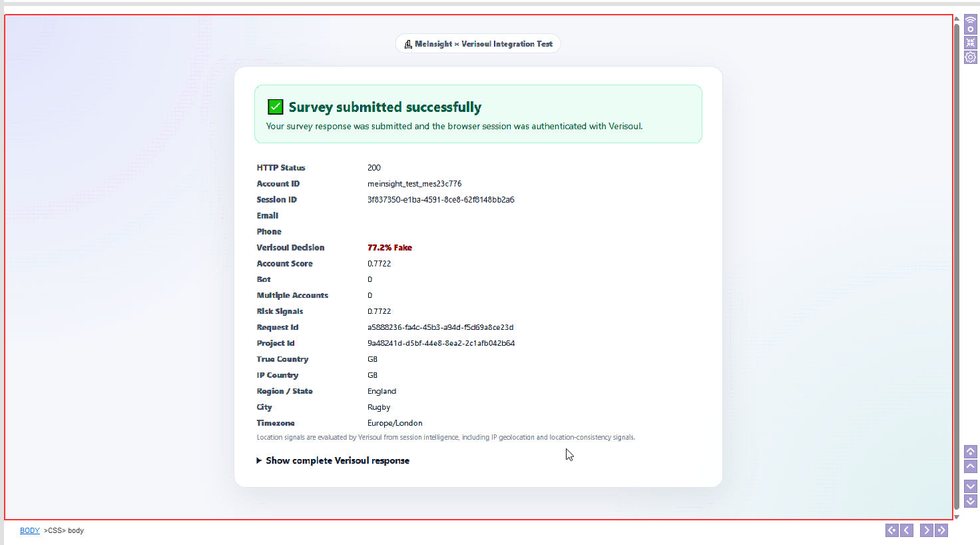Click the flask icon in the header badge
This screenshot has height=545, width=980.
click(408, 44)
